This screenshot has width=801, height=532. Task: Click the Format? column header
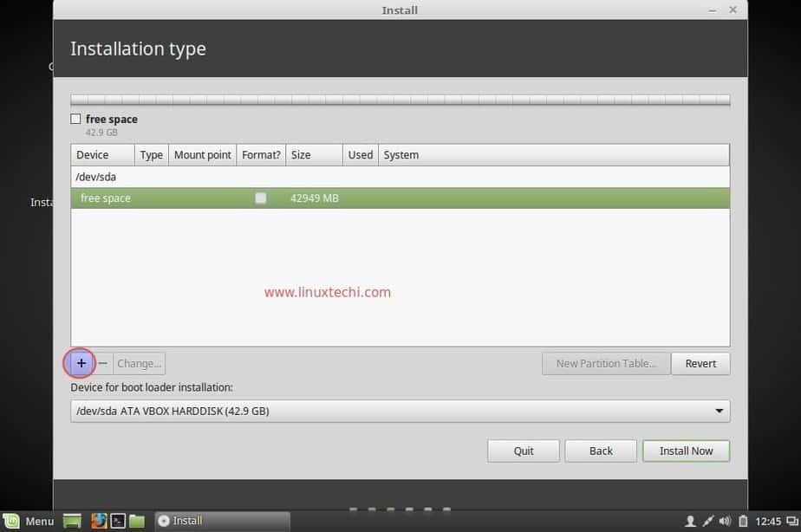tap(261, 155)
